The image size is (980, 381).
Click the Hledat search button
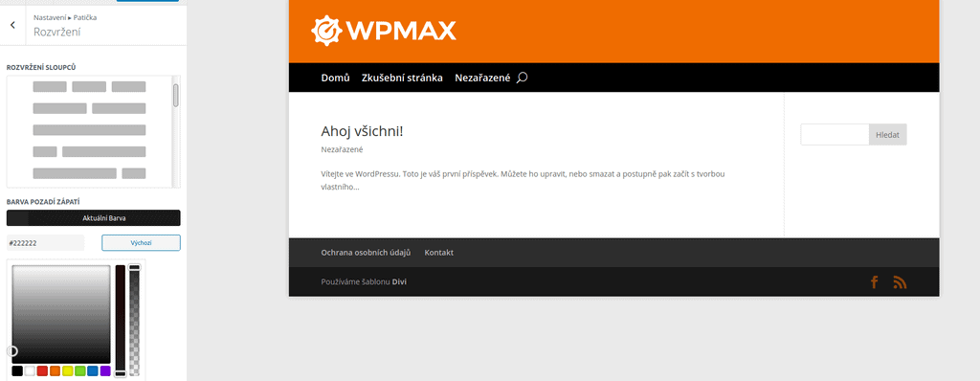click(887, 135)
